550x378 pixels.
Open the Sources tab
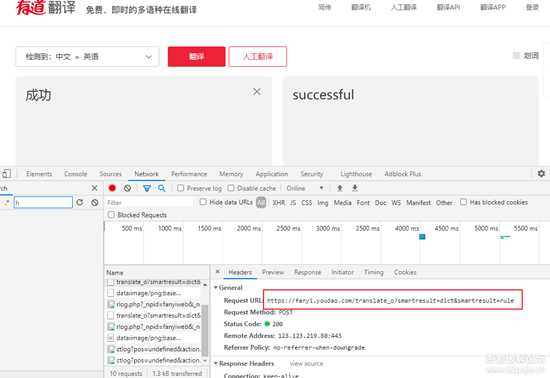pos(110,174)
